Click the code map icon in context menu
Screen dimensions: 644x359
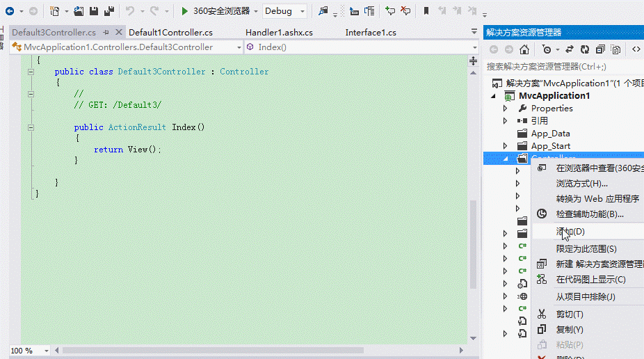(x=542, y=279)
